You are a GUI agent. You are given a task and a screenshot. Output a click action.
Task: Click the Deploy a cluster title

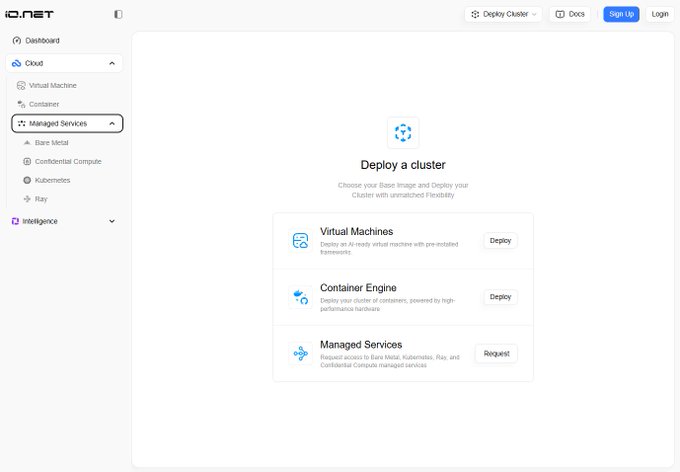403,165
